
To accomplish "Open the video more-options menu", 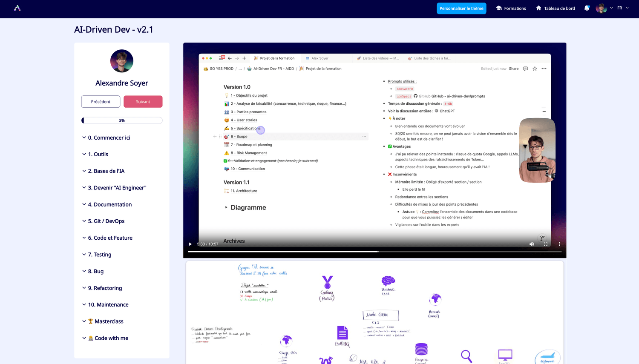I will point(559,244).
